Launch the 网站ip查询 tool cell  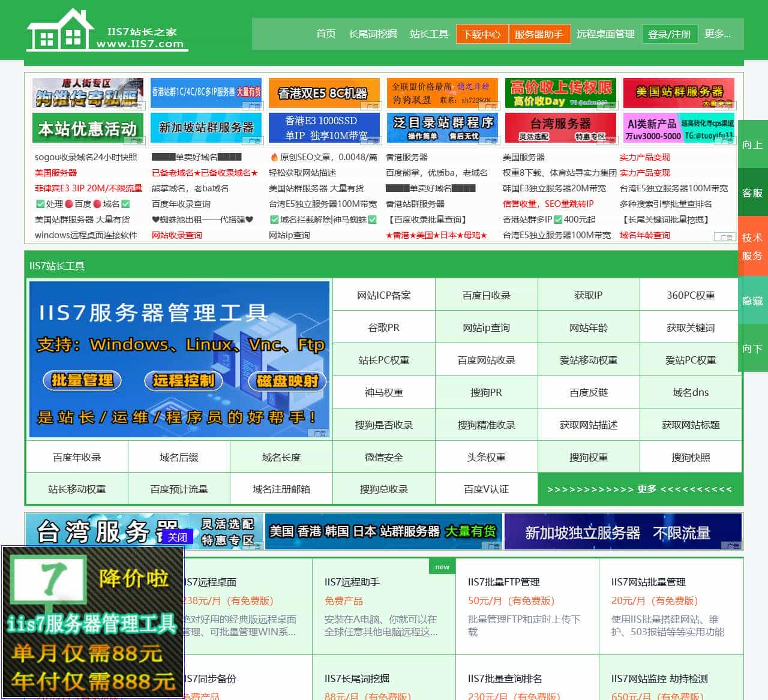pos(486,328)
